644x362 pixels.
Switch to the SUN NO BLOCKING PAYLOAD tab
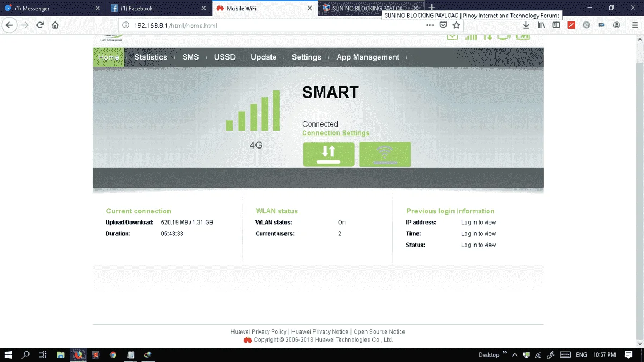[370, 8]
